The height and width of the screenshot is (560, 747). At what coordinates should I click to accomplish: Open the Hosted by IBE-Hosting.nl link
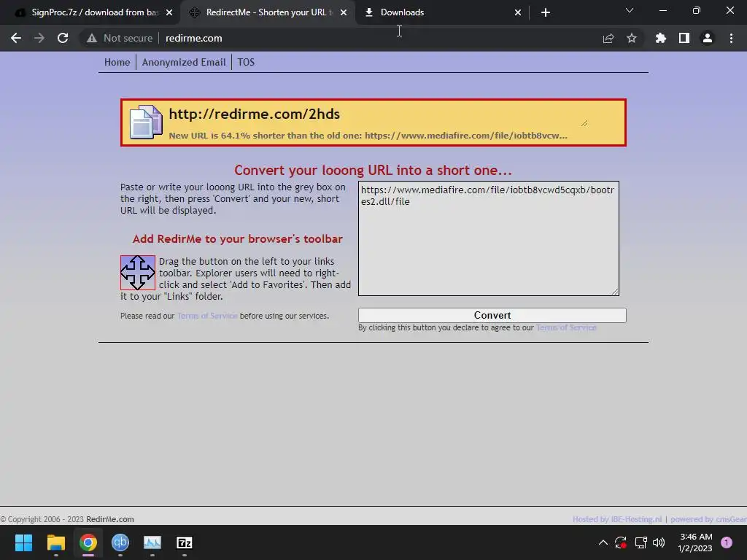pos(617,519)
